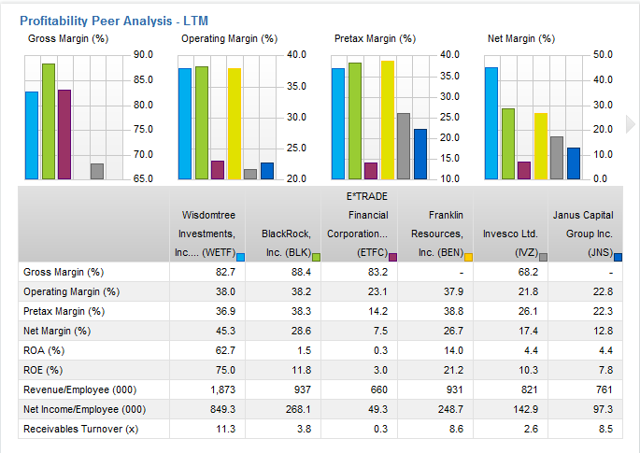The height and width of the screenshot is (453, 640).
Task: Click the Receivables Turnover (x) row label
Action: pos(81,429)
